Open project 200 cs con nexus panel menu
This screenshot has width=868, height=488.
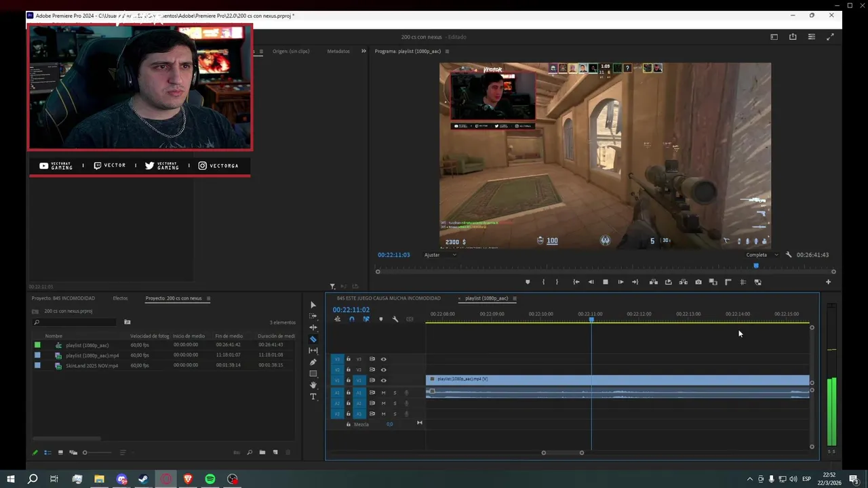pyautogui.click(x=208, y=298)
